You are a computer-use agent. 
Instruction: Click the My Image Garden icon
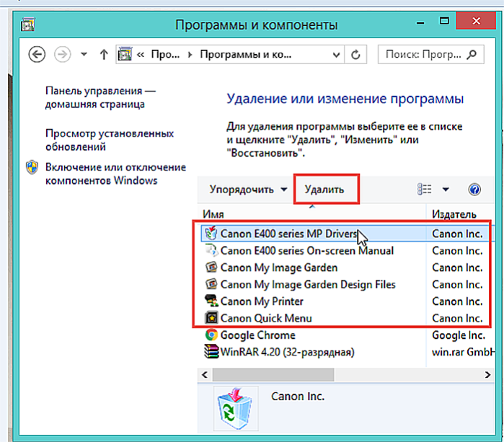[x=211, y=267]
